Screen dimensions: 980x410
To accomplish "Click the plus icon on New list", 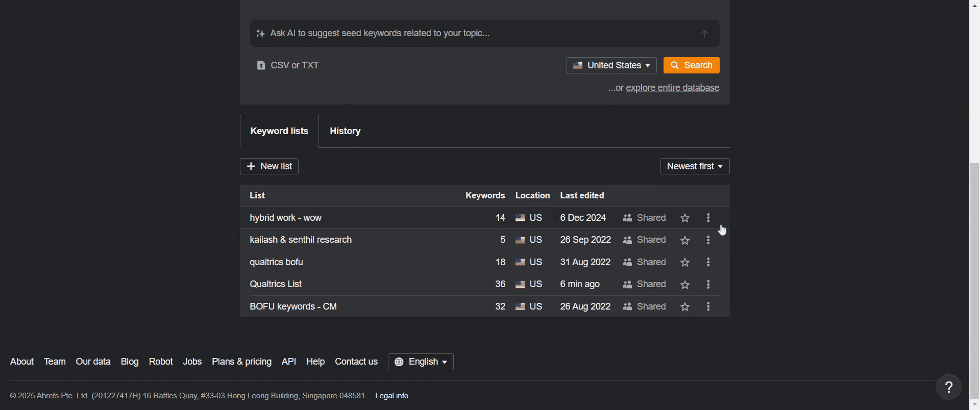I will [x=251, y=166].
